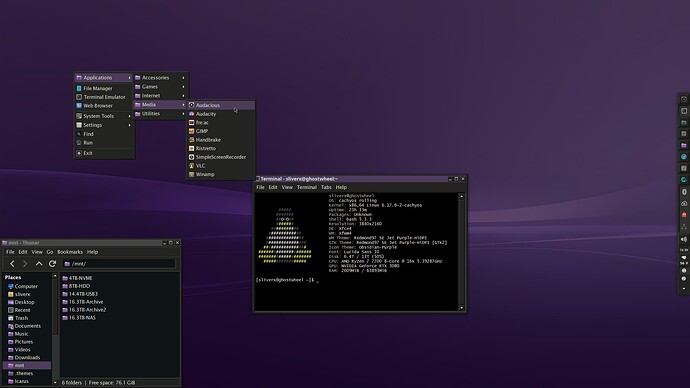
Task: Launch Ristretto image viewer
Action: 221,148
